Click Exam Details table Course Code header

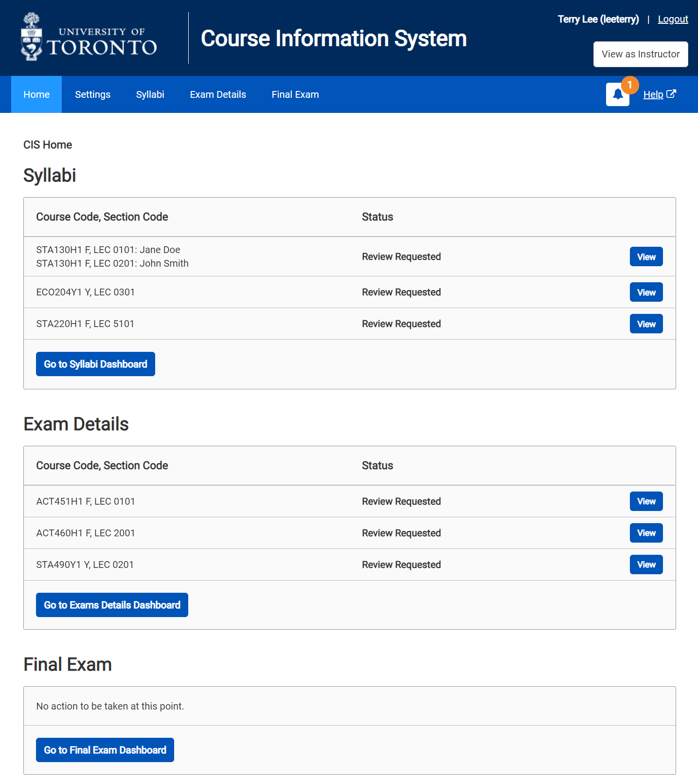[x=102, y=465]
